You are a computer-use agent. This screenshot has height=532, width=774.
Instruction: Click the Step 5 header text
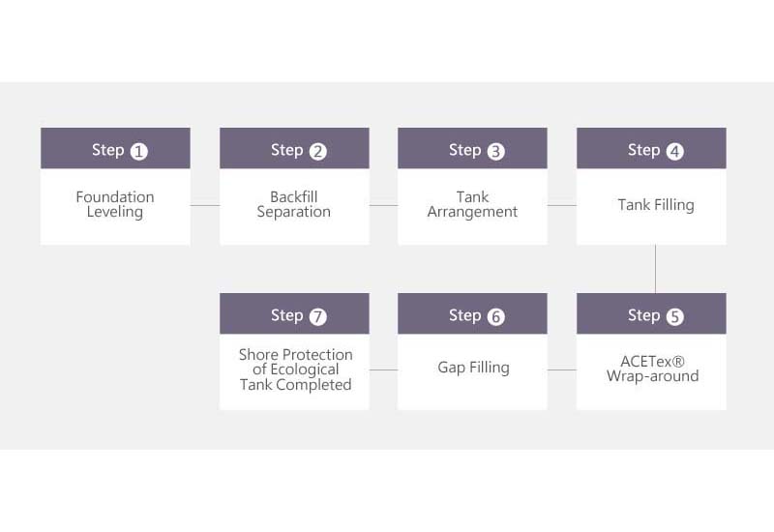click(x=656, y=315)
